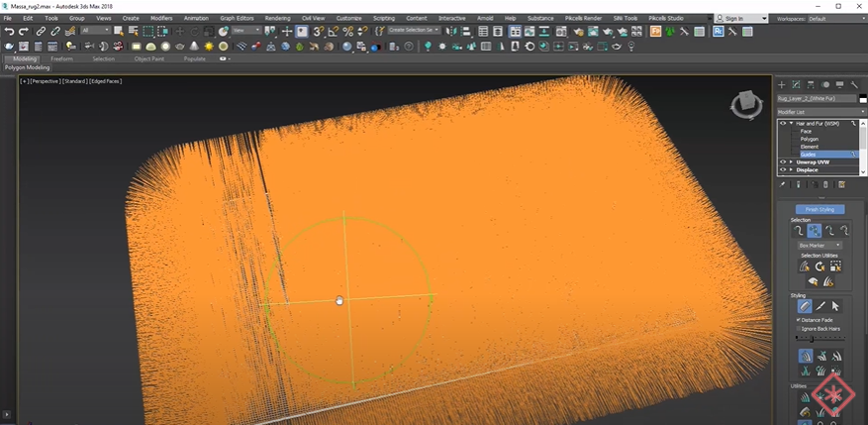This screenshot has width=868, height=425.
Task: Activate the Select and Link tool
Action: pyautogui.click(x=41, y=32)
